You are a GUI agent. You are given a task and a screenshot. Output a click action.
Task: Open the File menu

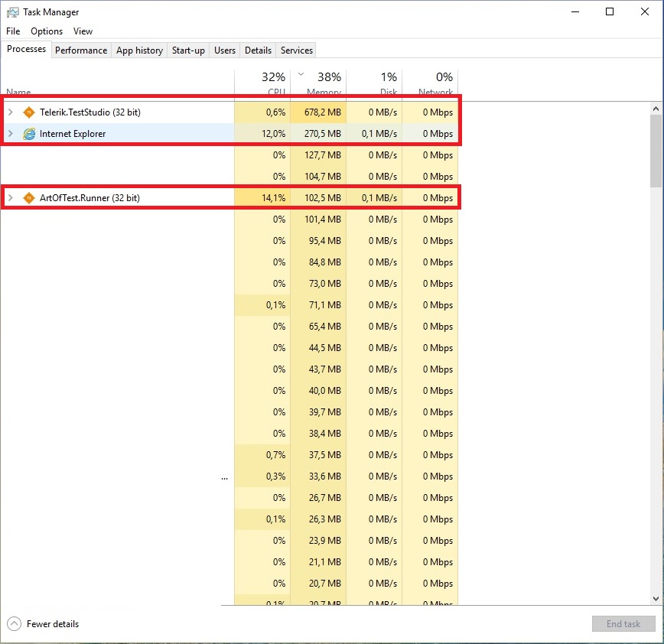[13, 31]
